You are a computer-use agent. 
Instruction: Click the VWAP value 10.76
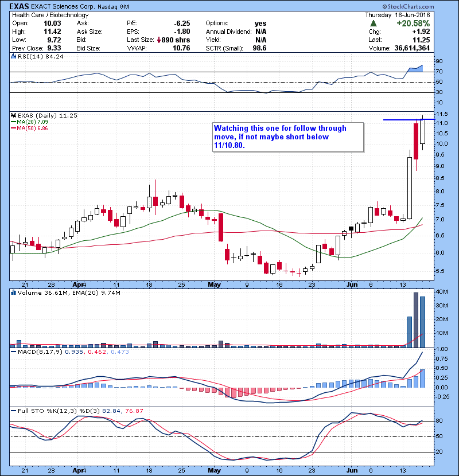(x=181, y=48)
